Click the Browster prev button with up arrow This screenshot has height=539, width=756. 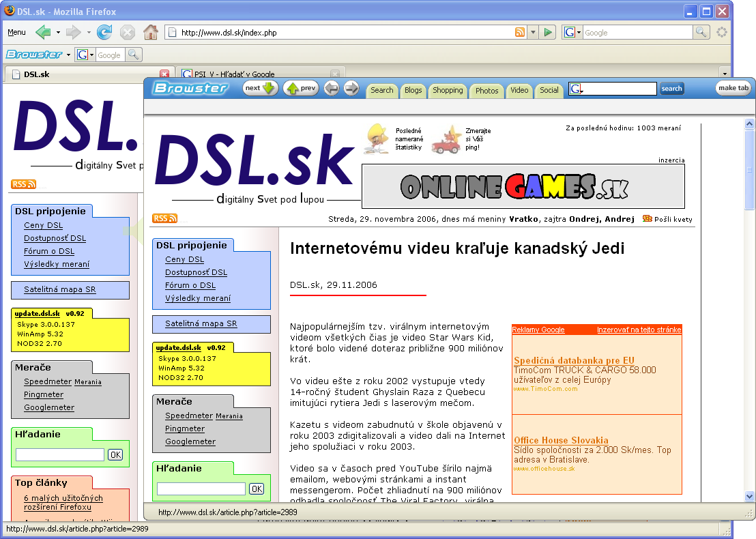pos(301,88)
